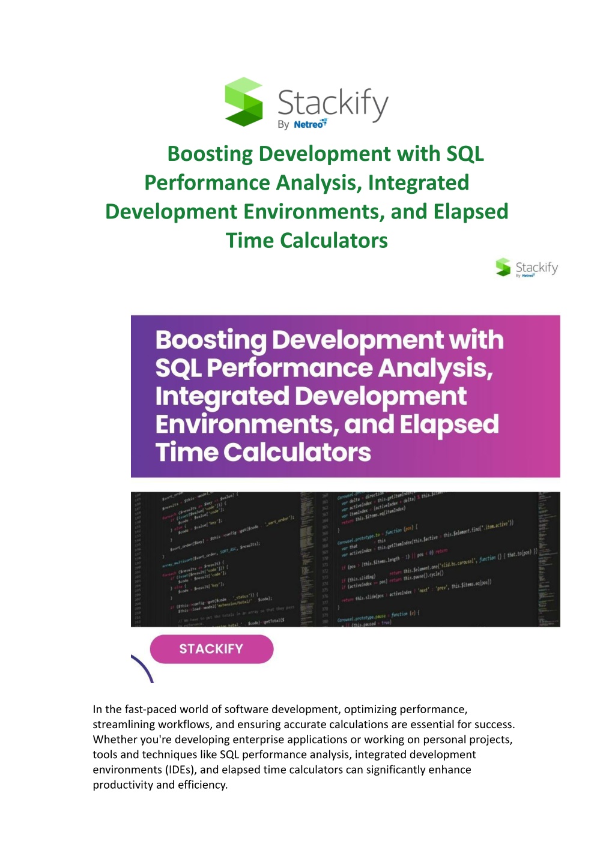
Task: Click the left pane of the code image
Action: [x=216, y=559]
